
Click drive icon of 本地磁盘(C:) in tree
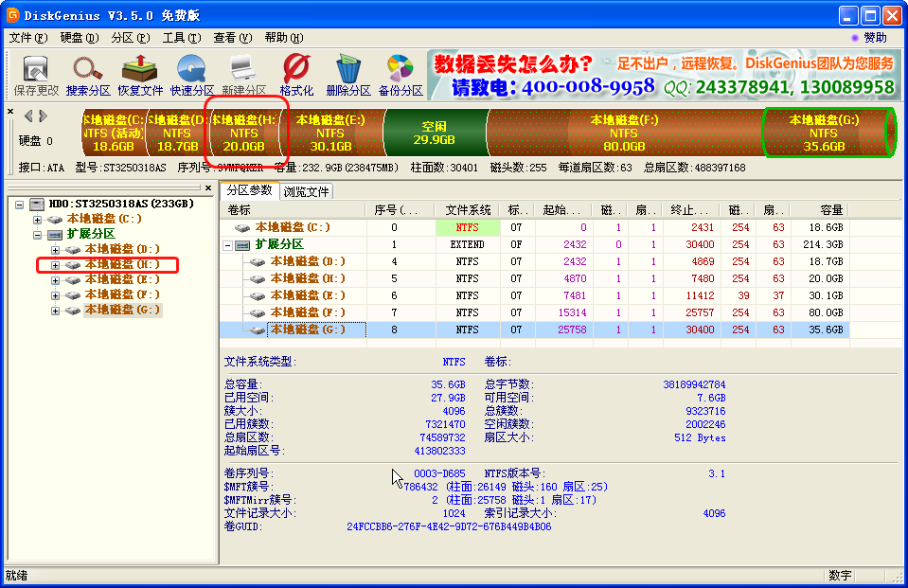click(x=55, y=219)
